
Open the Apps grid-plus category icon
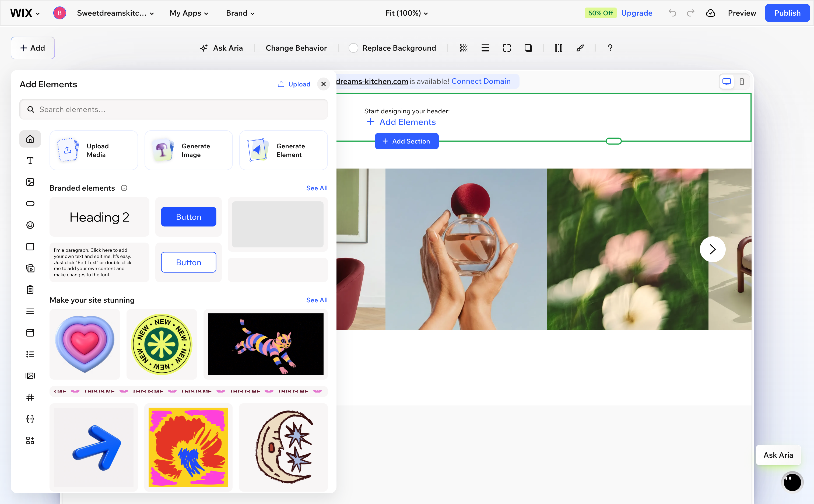click(x=30, y=440)
